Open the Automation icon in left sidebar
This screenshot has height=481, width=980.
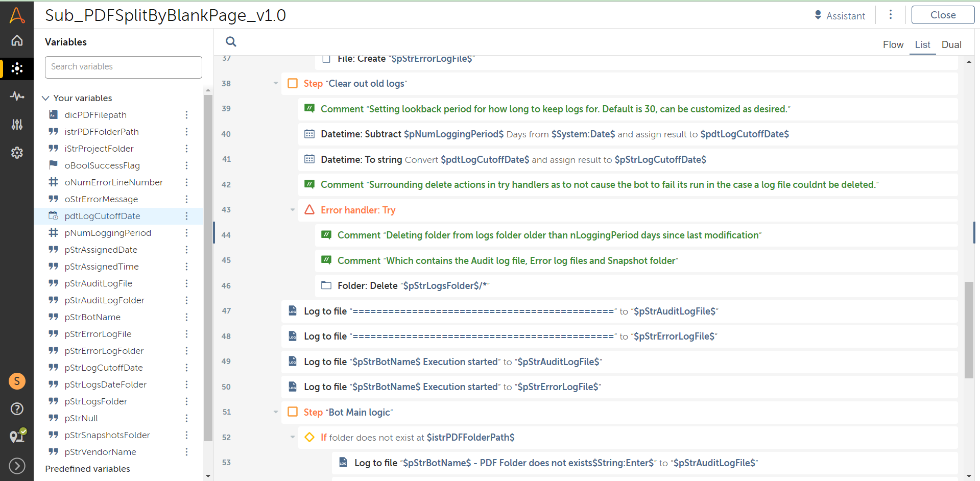17,68
